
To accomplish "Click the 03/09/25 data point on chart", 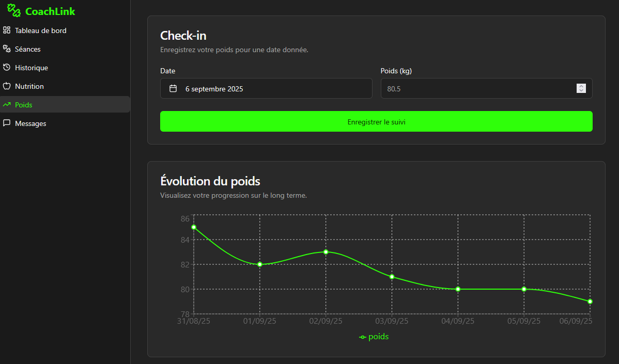I will [392, 277].
